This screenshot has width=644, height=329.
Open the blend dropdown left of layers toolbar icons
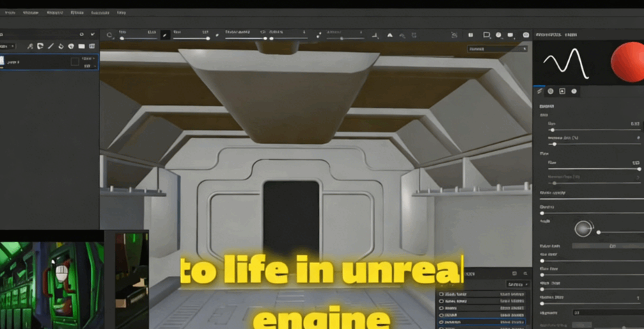click(8, 47)
